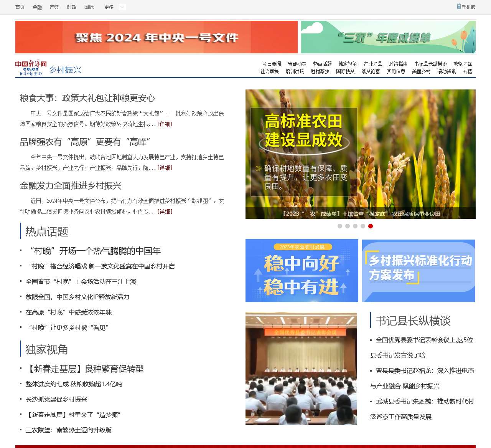Click the 独家视角 section heading
The height and width of the screenshot is (448, 491).
(x=47, y=350)
